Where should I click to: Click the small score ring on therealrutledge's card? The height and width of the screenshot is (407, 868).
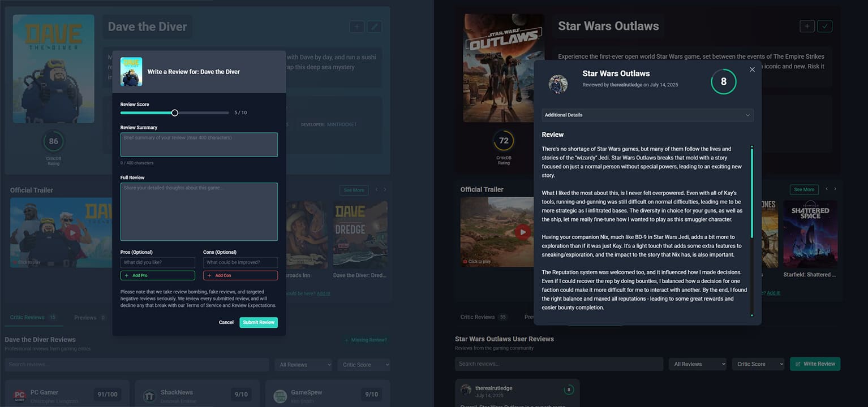569,389
